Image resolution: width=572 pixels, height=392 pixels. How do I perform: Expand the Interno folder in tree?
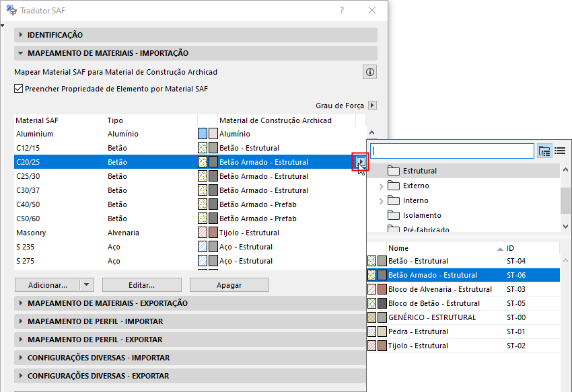click(x=381, y=201)
